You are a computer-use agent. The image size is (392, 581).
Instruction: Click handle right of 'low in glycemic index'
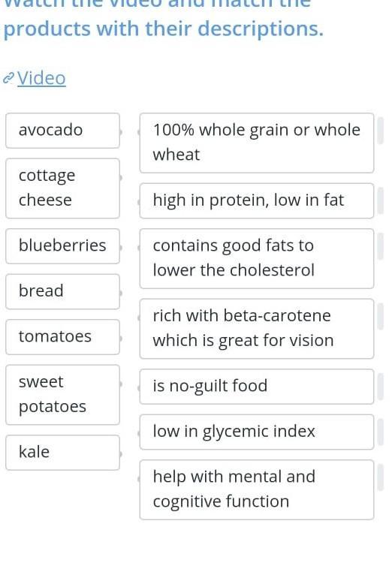pyautogui.click(x=381, y=432)
